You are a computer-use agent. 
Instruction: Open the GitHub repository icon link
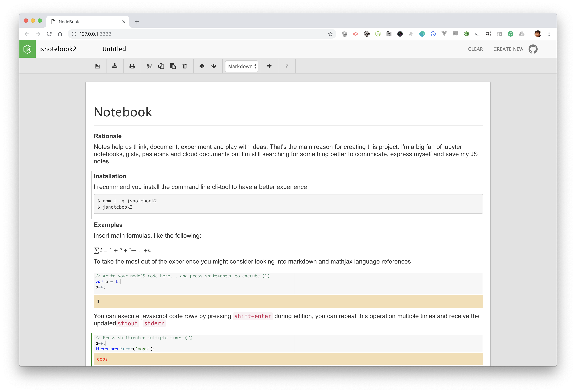click(533, 49)
